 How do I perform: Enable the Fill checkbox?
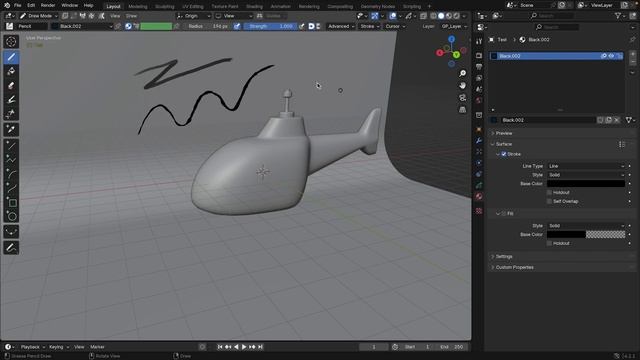(504, 213)
